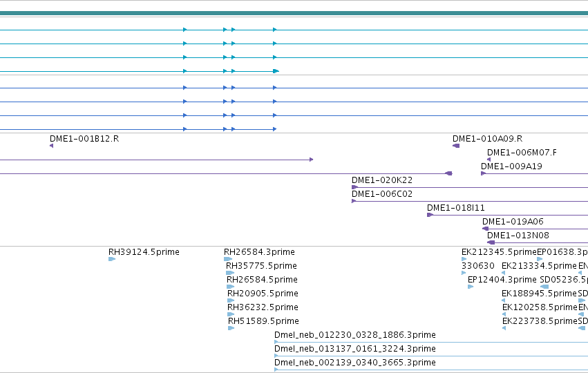Select the feature glyph under RH26584.3prime
The image size is (588, 373).
[x=228, y=259]
